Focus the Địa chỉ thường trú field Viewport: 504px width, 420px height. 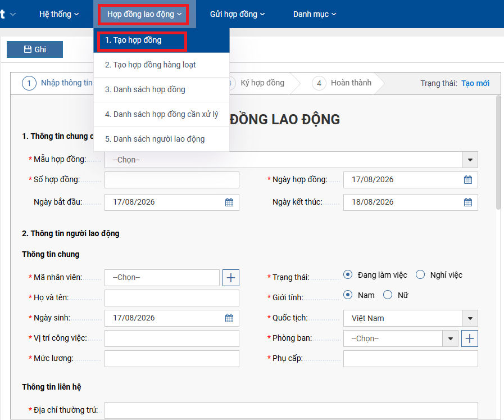pos(291,410)
